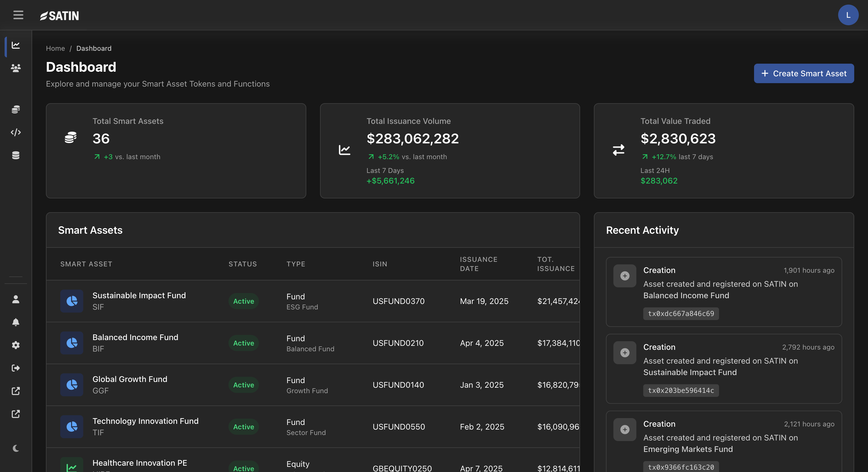Sort by ISSUANCE DATE column header
Image resolution: width=868 pixels, height=472 pixels.
pyautogui.click(x=478, y=264)
